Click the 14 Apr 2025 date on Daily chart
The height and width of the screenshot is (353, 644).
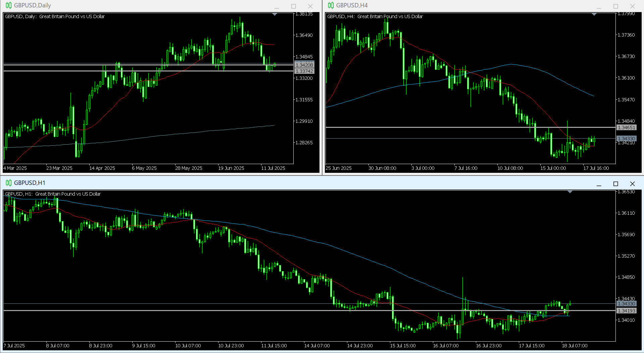pos(102,168)
